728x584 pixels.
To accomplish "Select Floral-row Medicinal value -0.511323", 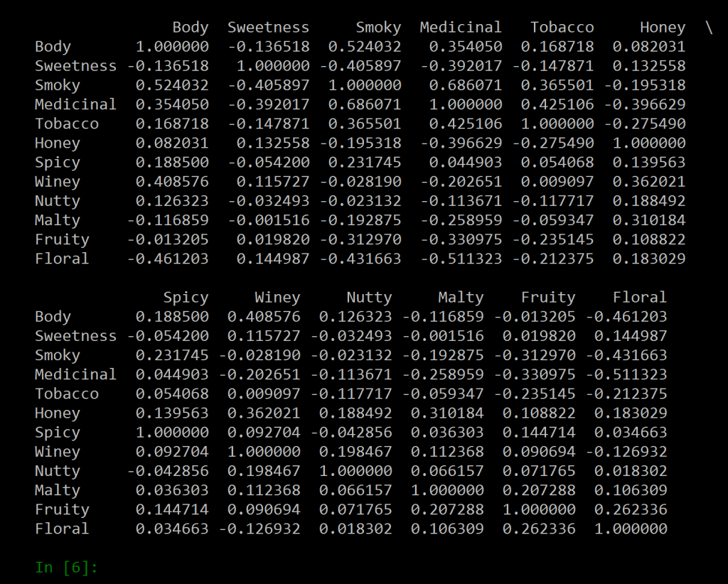I will 461,259.
